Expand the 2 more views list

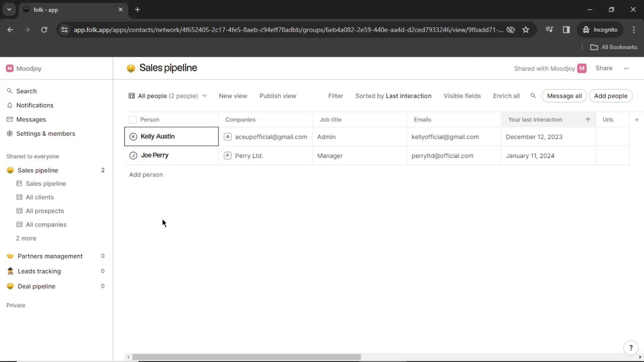[26, 238]
